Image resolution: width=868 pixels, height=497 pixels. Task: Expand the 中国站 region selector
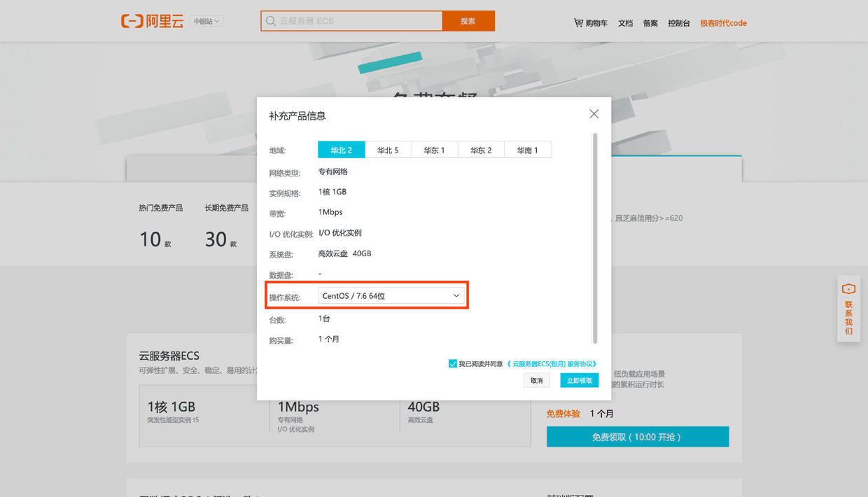click(x=206, y=22)
